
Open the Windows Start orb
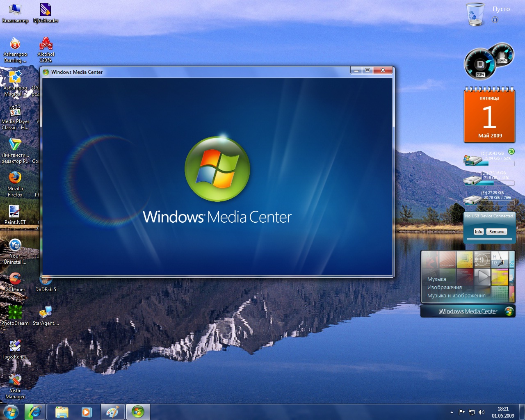click(x=11, y=412)
